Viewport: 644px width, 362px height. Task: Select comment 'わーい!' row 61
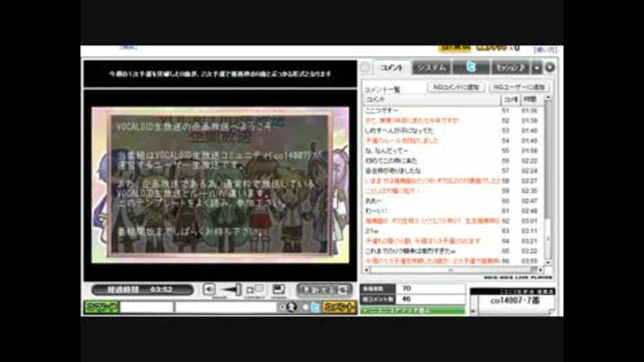point(453,211)
